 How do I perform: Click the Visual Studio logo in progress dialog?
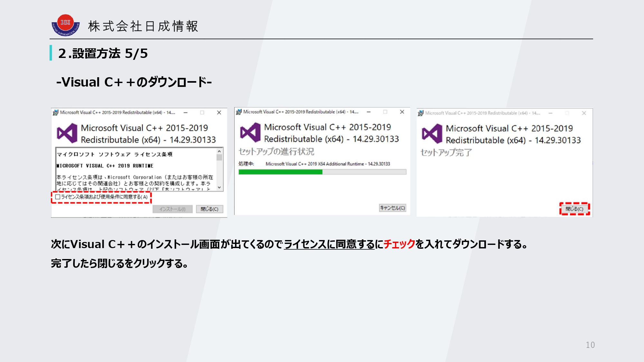pos(250,132)
